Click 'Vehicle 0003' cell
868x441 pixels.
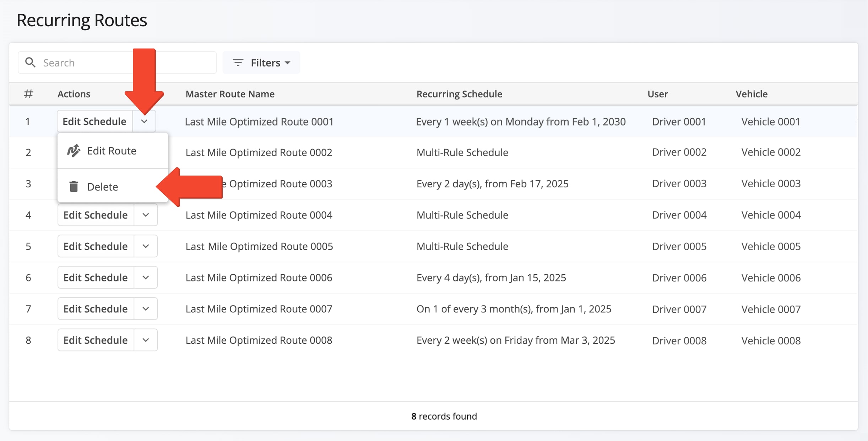tap(771, 184)
